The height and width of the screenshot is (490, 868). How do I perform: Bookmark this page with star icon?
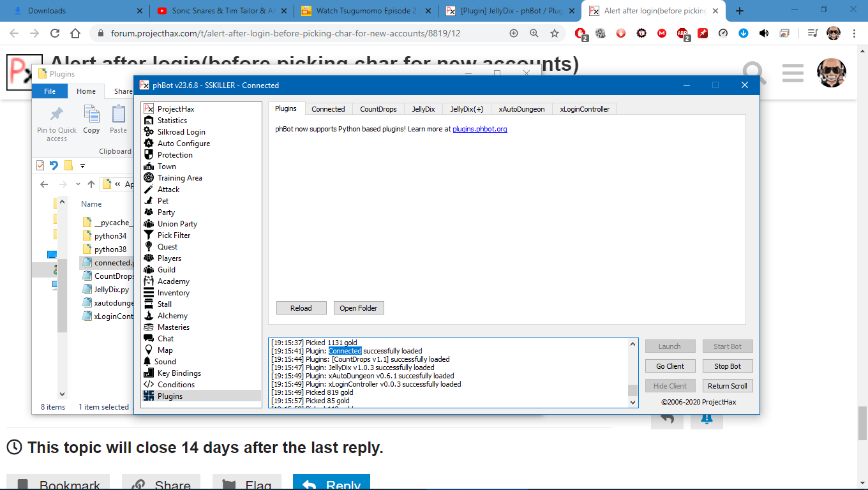pyautogui.click(x=555, y=33)
